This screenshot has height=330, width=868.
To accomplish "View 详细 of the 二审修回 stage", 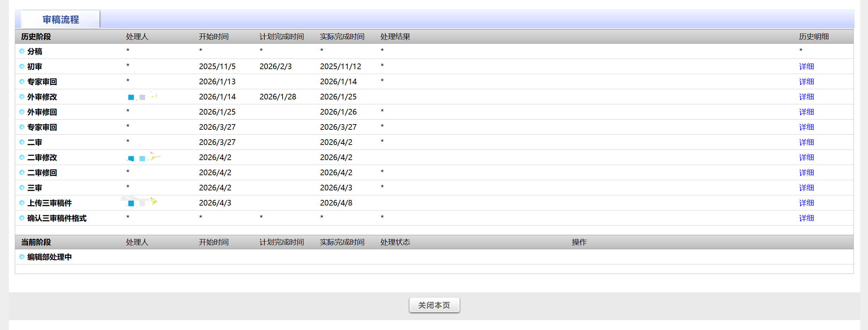I will [806, 172].
